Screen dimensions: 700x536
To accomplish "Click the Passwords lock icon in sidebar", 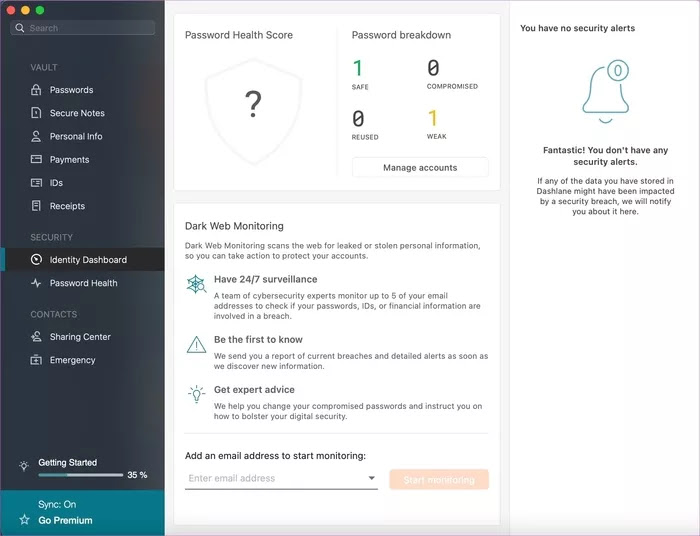I will click(x=36, y=90).
